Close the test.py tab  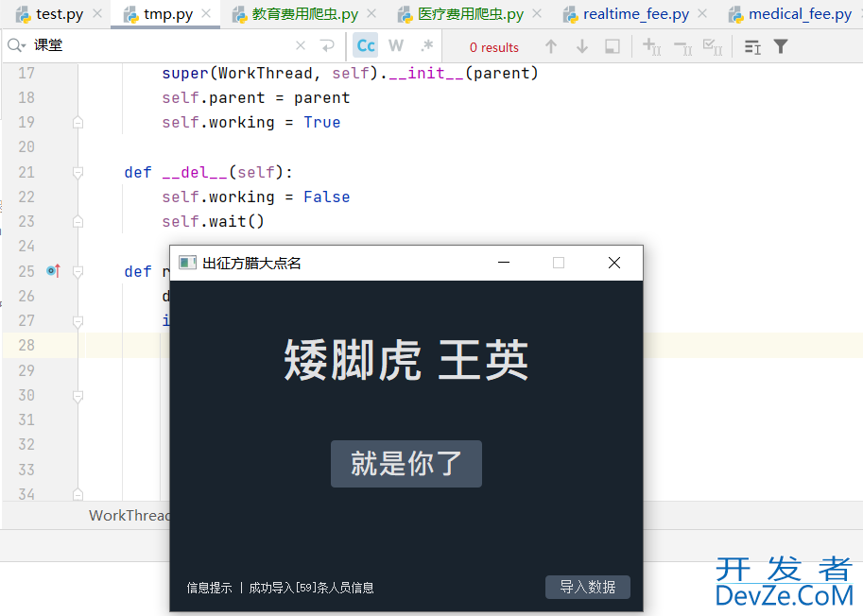(x=97, y=13)
